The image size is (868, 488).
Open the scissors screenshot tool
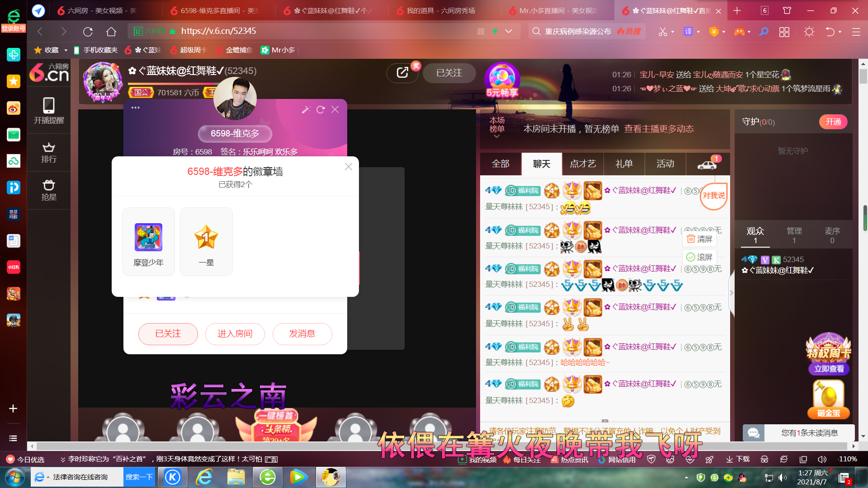[x=663, y=32]
